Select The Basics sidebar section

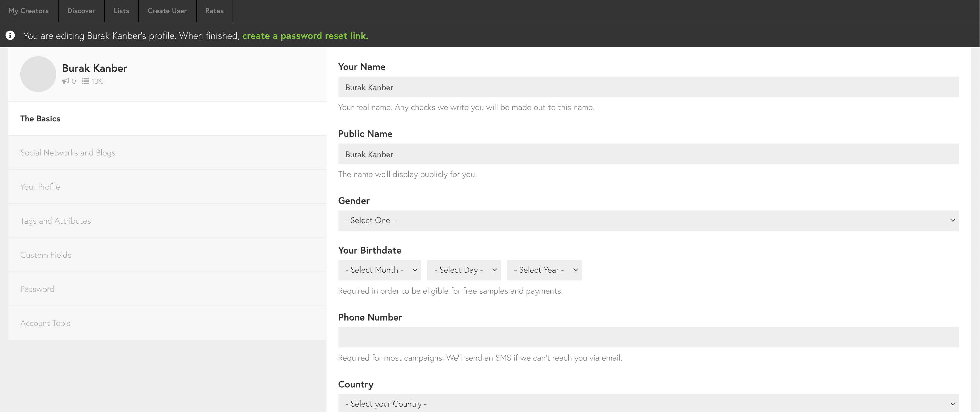[167, 119]
